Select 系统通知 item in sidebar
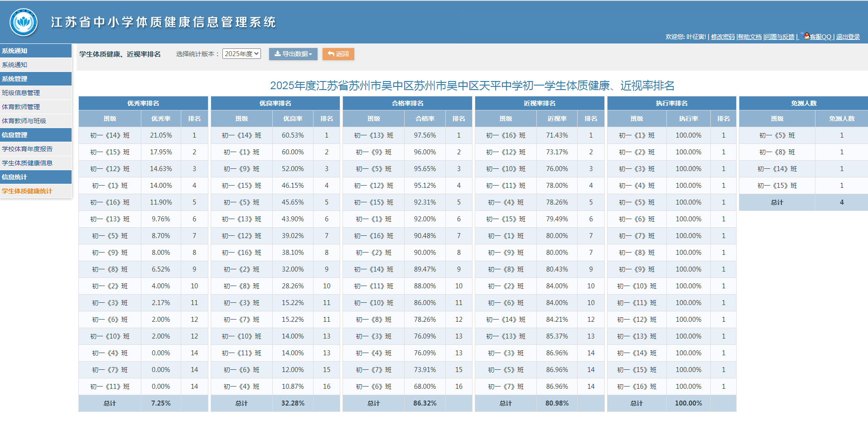This screenshot has width=868, height=425. coord(15,65)
